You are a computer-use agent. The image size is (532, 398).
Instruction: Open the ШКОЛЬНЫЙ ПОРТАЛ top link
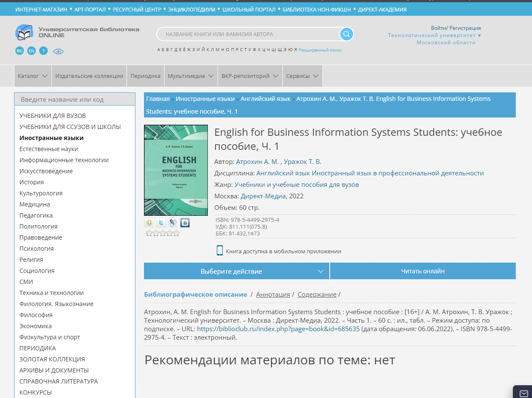249,9
